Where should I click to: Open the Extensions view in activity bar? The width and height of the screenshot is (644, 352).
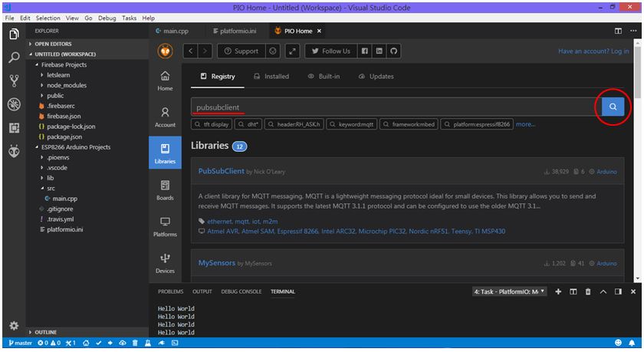pos(14,128)
